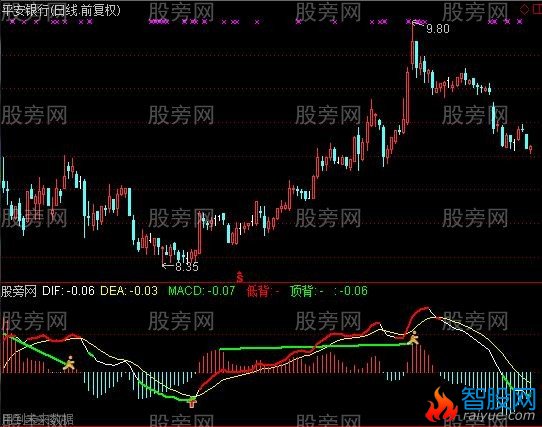Click the DEA: -0.03 readout
The height and width of the screenshot is (427, 542).
pos(129,291)
